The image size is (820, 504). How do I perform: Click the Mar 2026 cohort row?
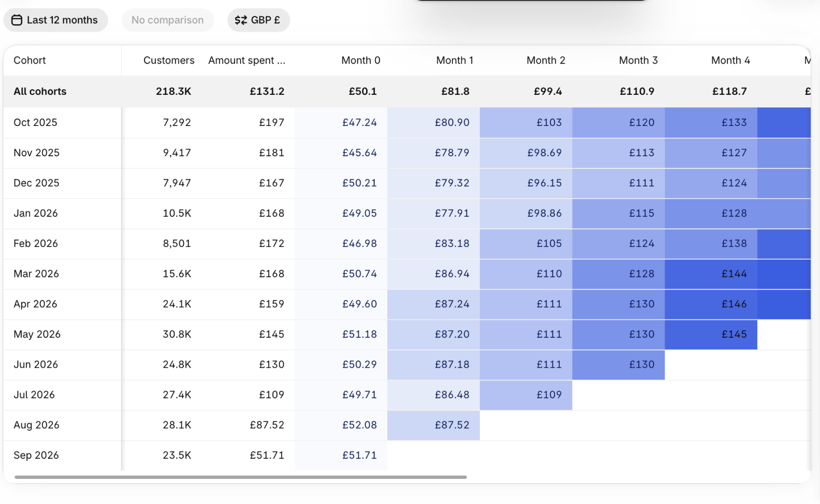coord(407,274)
